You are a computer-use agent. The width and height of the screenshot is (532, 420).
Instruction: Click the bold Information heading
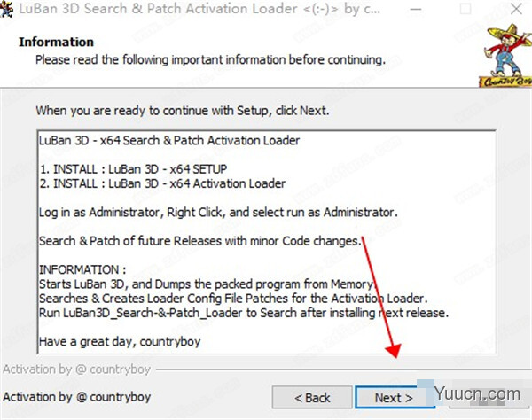58,42
